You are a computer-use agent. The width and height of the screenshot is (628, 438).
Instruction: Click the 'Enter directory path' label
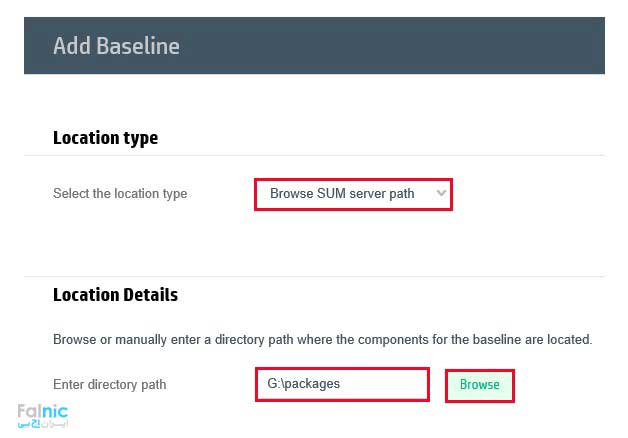(109, 385)
